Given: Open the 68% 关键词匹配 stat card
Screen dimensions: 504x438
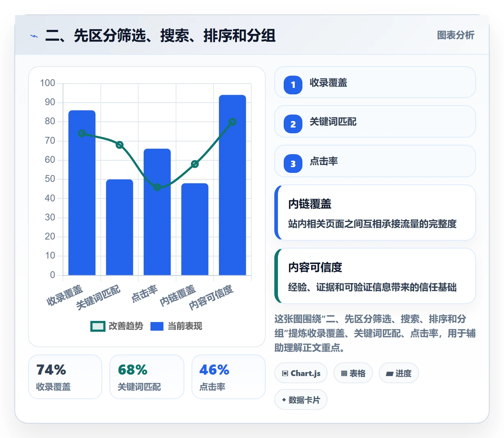Looking at the screenshot, I should pos(147,377).
